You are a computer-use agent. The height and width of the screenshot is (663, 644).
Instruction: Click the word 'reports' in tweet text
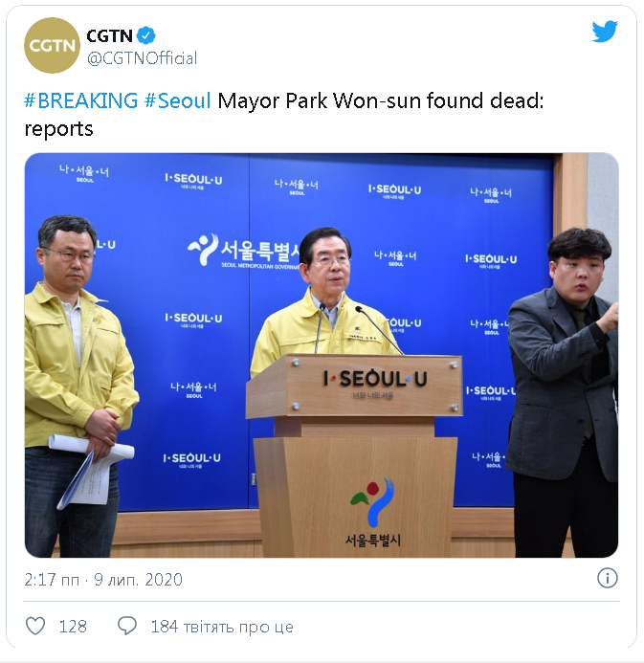[58, 129]
